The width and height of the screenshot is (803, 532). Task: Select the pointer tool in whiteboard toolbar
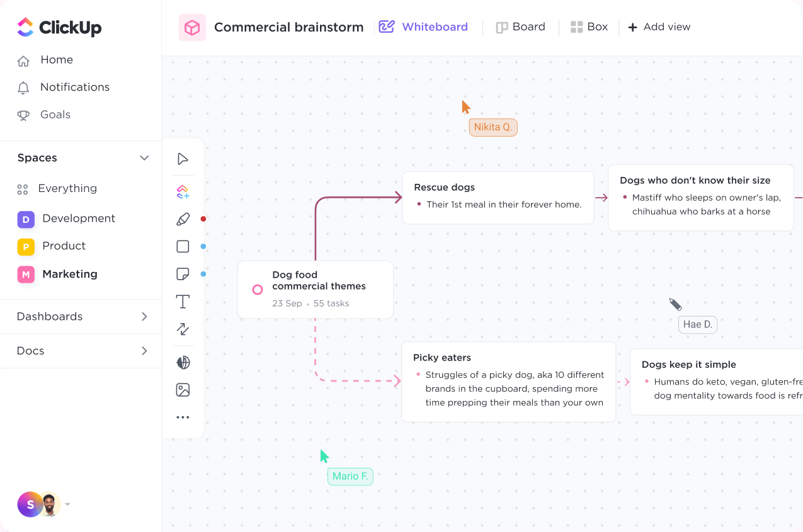(183, 159)
